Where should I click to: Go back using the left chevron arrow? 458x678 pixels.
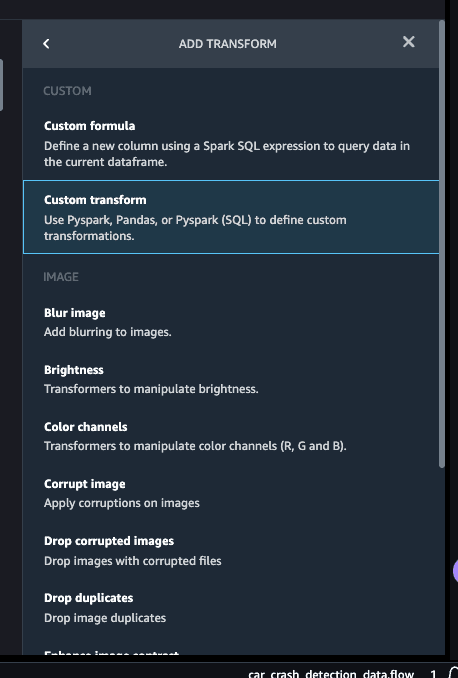(x=46, y=44)
